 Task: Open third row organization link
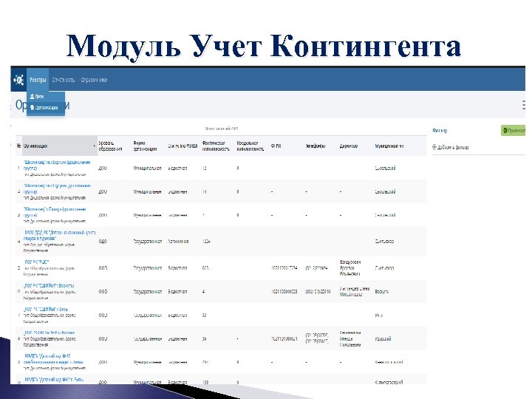(x=54, y=212)
